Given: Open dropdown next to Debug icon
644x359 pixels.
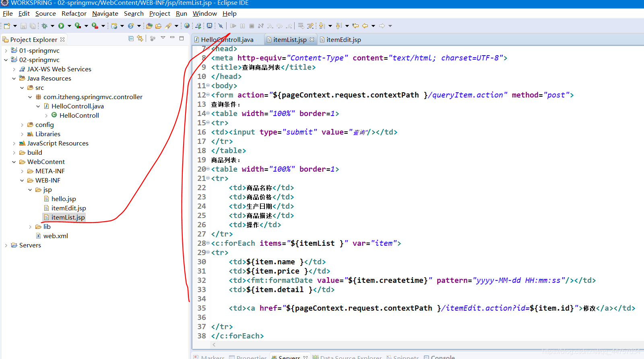Looking at the screenshot, I should [52, 26].
